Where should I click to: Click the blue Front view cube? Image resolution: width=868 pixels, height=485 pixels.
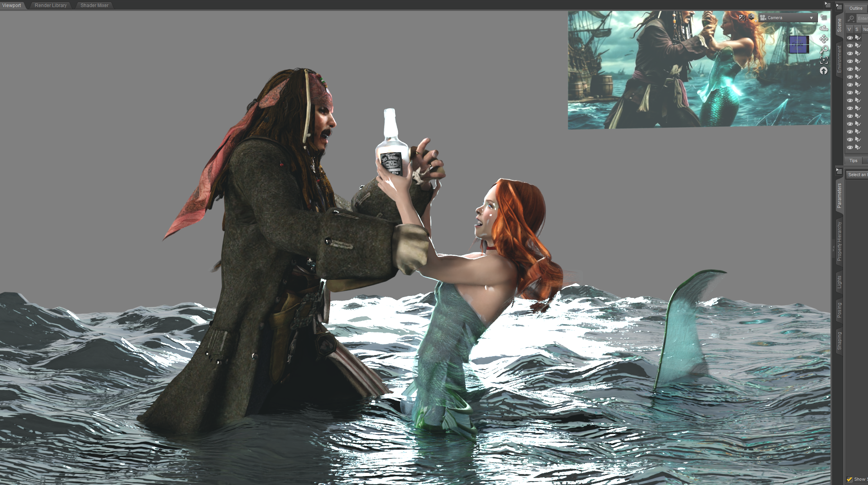tap(798, 45)
